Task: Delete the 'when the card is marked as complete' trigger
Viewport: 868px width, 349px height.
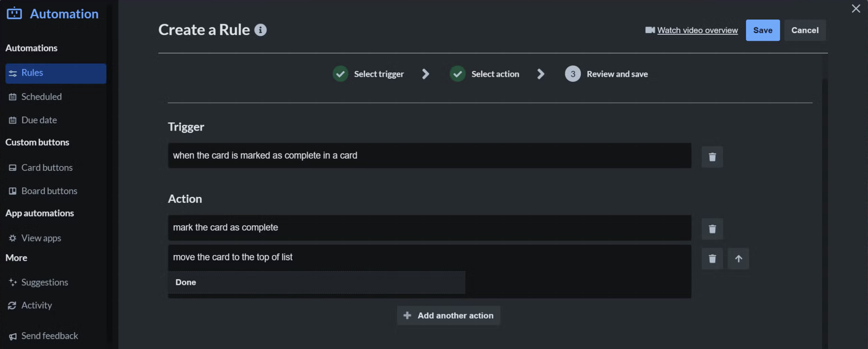Action: tap(712, 157)
